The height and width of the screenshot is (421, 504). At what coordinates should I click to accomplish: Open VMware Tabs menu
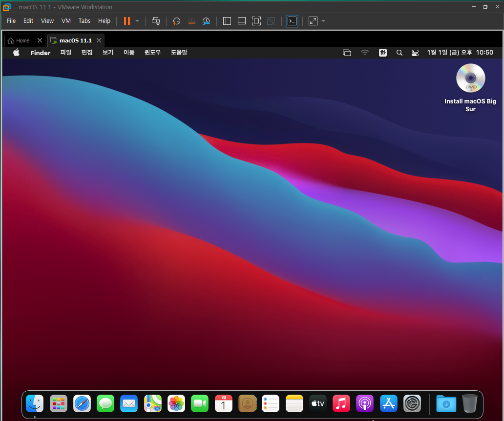point(84,21)
